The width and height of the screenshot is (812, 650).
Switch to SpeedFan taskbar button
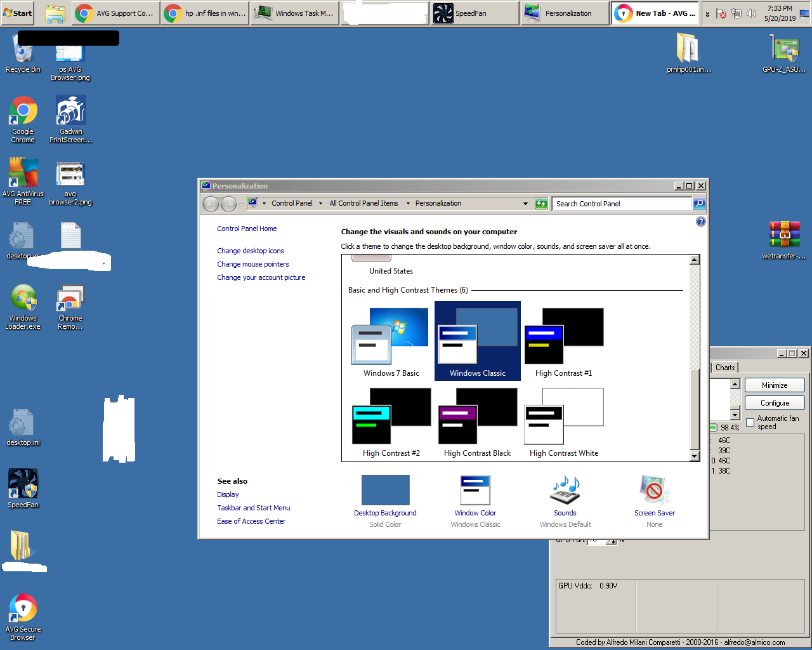[x=475, y=13]
